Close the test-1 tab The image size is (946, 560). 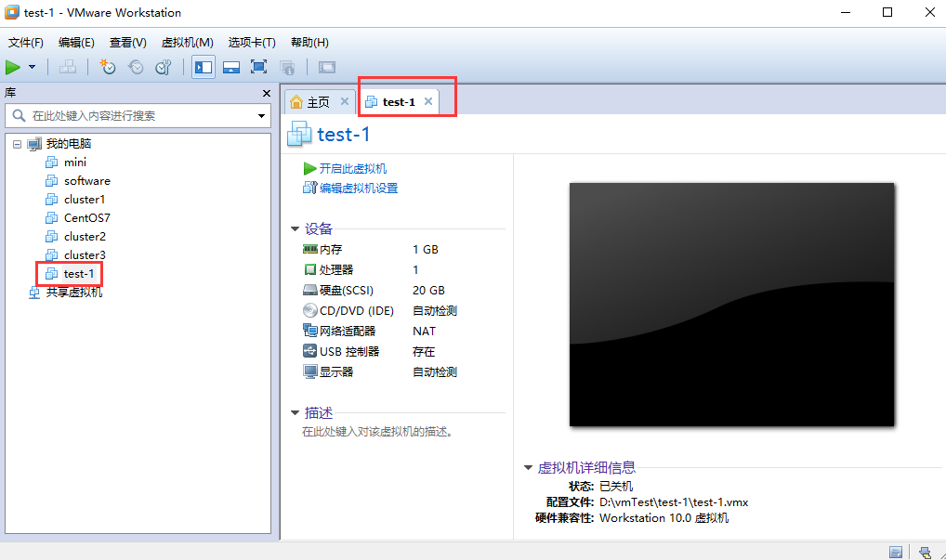coord(428,101)
